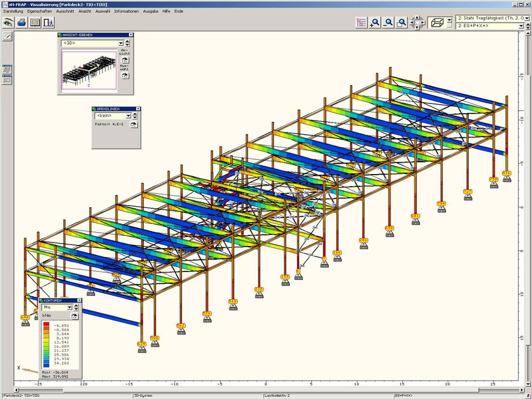Click the red swatch in contour legend

point(47,324)
